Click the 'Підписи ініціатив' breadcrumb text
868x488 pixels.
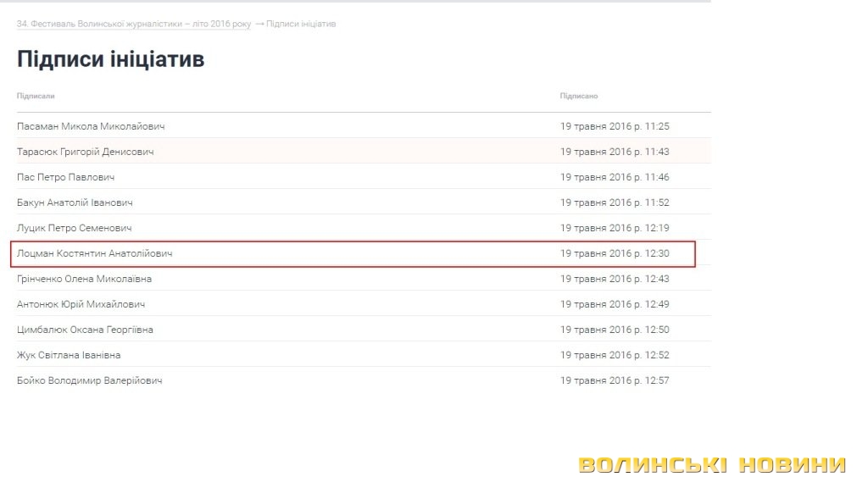(x=301, y=24)
